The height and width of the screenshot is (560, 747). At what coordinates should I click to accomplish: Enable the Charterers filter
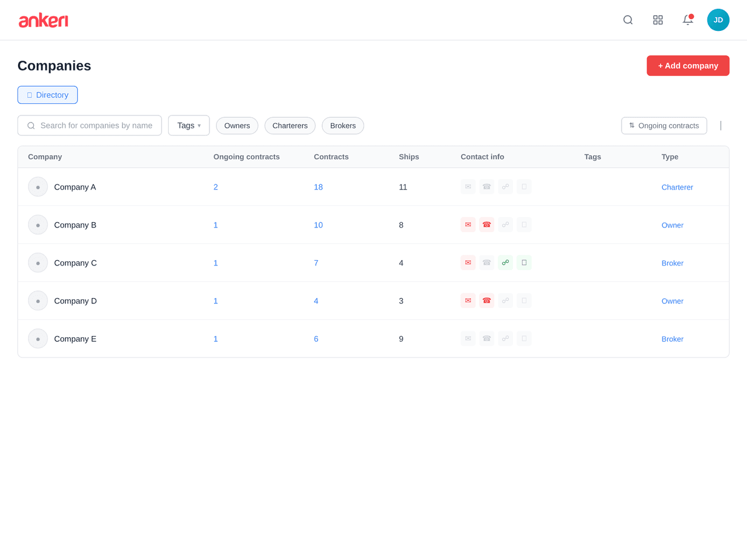click(x=289, y=125)
